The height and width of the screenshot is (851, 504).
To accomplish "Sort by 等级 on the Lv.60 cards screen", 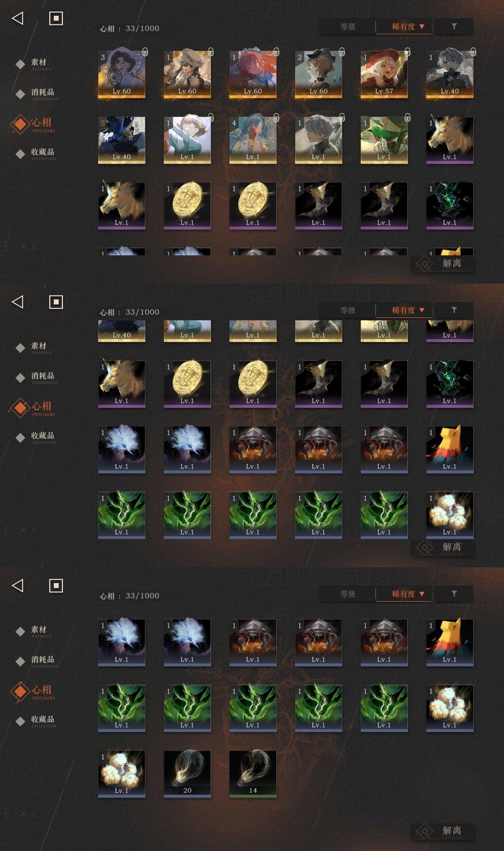I will tap(348, 27).
